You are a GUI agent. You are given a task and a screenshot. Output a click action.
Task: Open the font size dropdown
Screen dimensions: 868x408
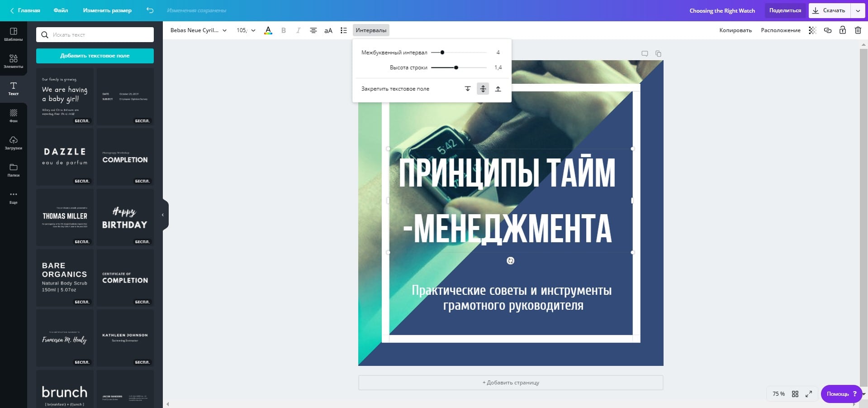click(246, 30)
